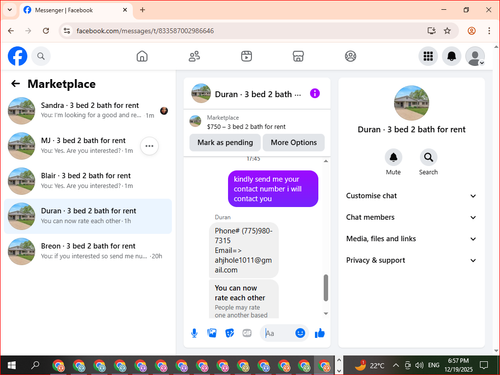Bookmark this page with the star icon
The width and height of the screenshot is (500, 375).
click(447, 31)
